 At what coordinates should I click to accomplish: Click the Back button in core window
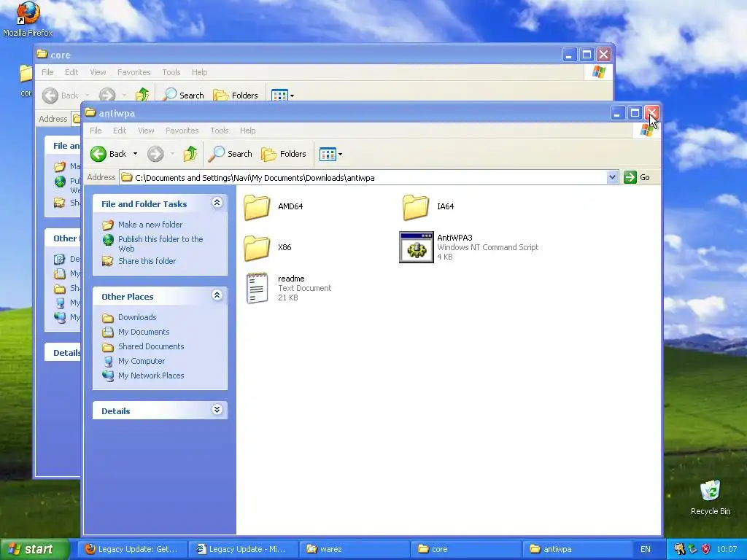point(61,96)
